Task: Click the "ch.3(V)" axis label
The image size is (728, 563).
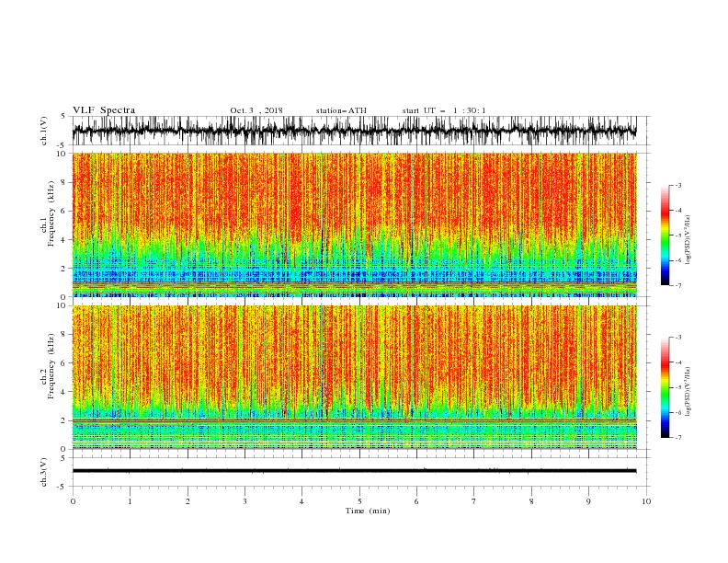Action: [44, 472]
